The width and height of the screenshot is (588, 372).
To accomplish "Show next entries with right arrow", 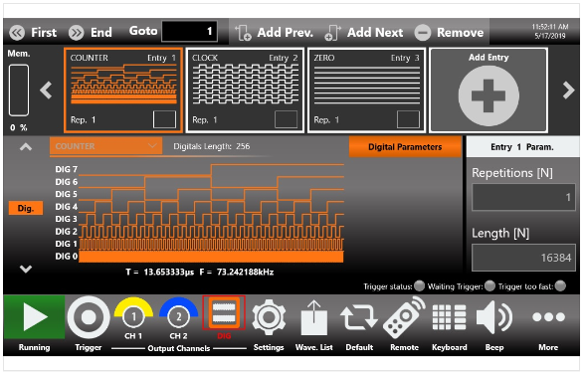I will (x=568, y=90).
